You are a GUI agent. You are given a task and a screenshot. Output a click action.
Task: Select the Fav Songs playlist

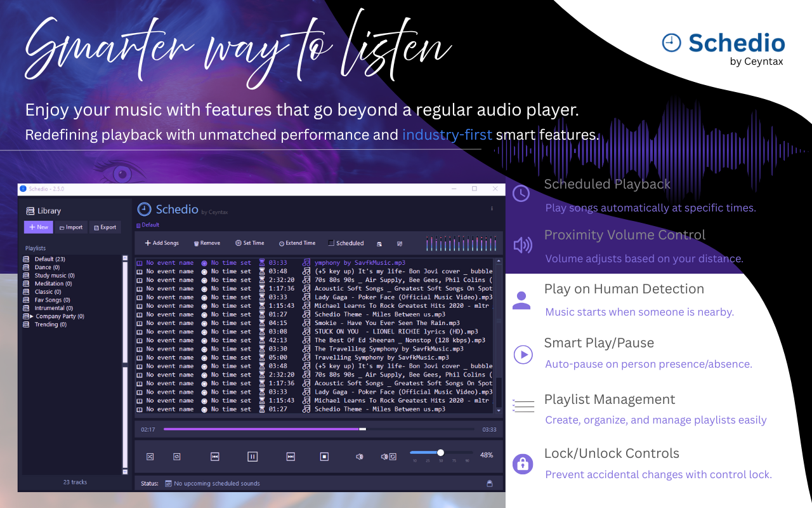(x=52, y=300)
